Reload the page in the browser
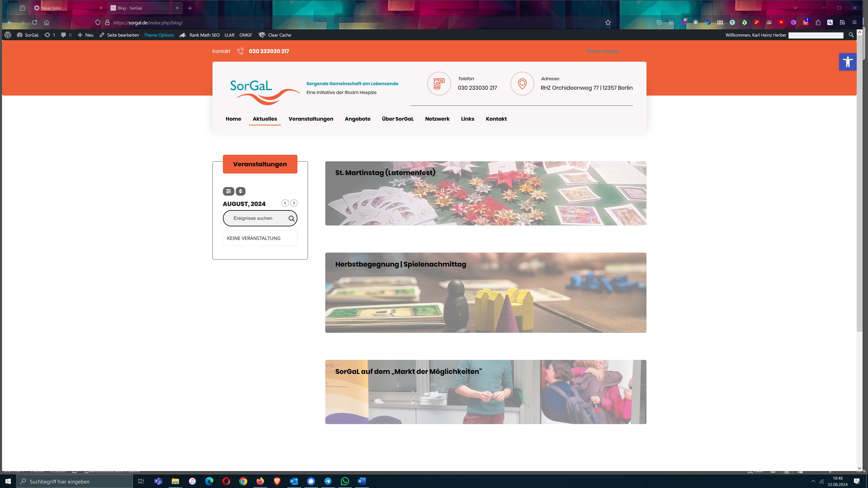This screenshot has width=868, height=488. click(x=34, y=23)
